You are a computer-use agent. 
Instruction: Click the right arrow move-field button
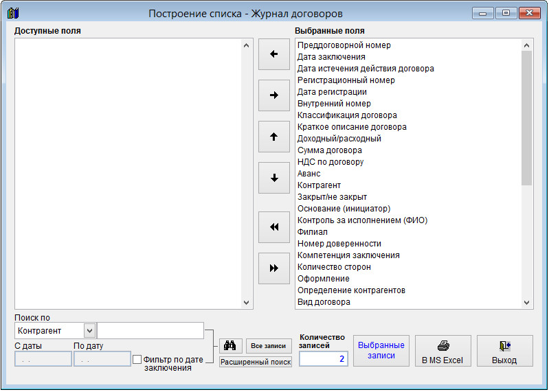pos(273,95)
